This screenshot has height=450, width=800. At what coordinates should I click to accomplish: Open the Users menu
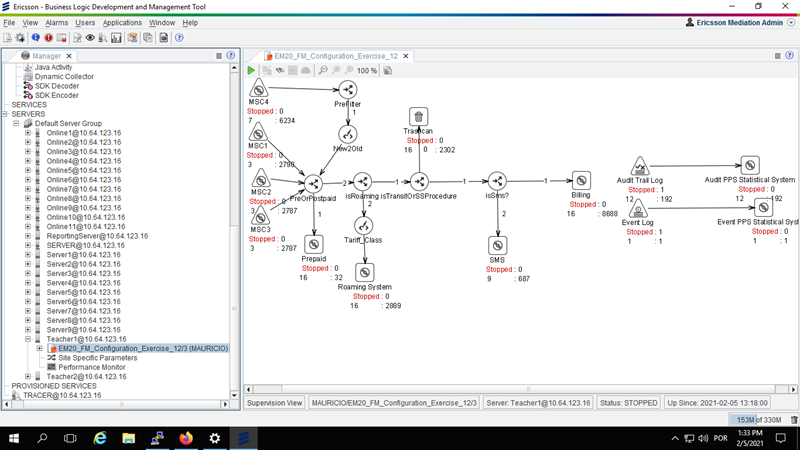[x=85, y=23]
